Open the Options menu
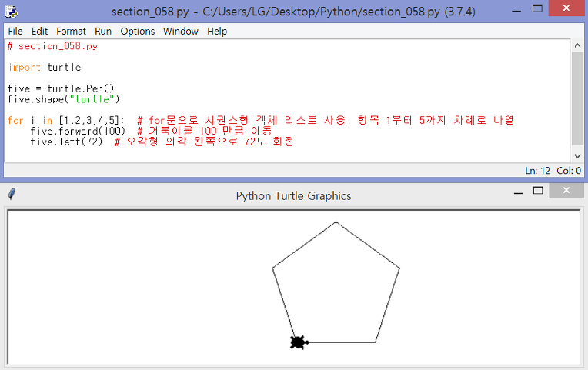Image resolution: width=588 pixels, height=370 pixels. 137,31
